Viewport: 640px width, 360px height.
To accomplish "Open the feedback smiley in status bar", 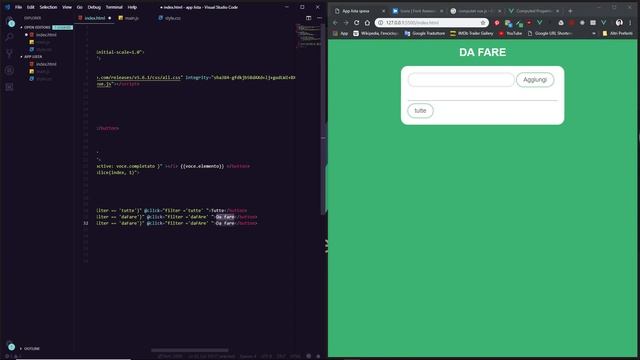I will point(309,356).
